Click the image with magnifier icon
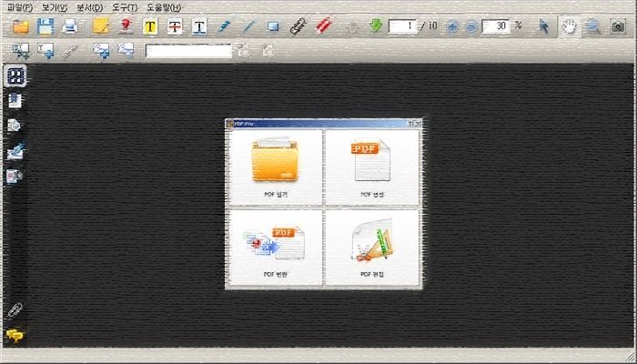This screenshot has height=364, width=637. pyautogui.click(x=126, y=50)
